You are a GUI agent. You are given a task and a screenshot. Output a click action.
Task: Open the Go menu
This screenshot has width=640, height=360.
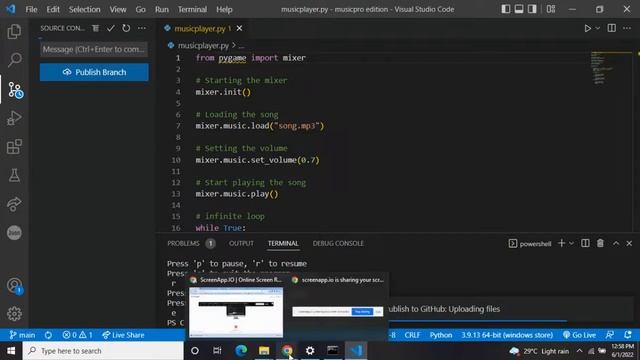140,9
